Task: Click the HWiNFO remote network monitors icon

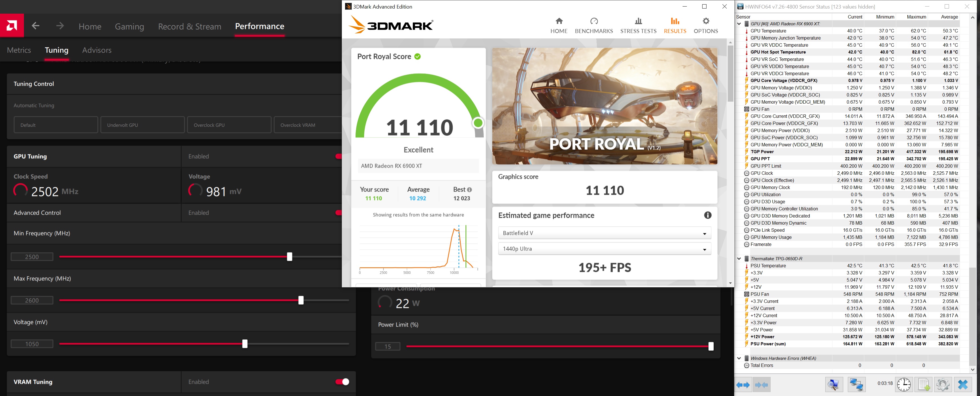Action: [857, 385]
